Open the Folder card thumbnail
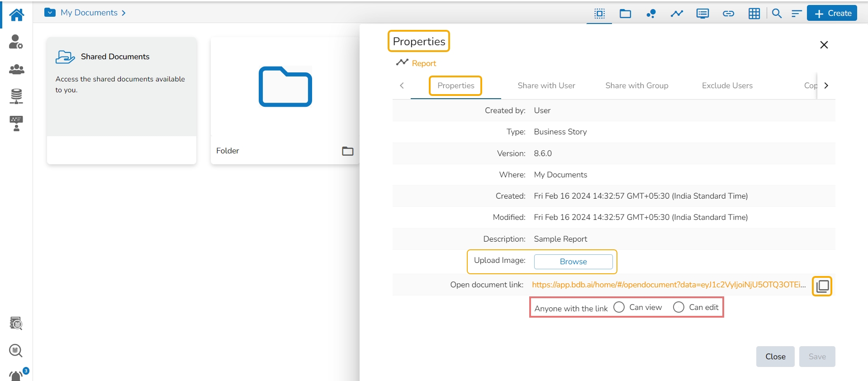 pyautogui.click(x=285, y=87)
